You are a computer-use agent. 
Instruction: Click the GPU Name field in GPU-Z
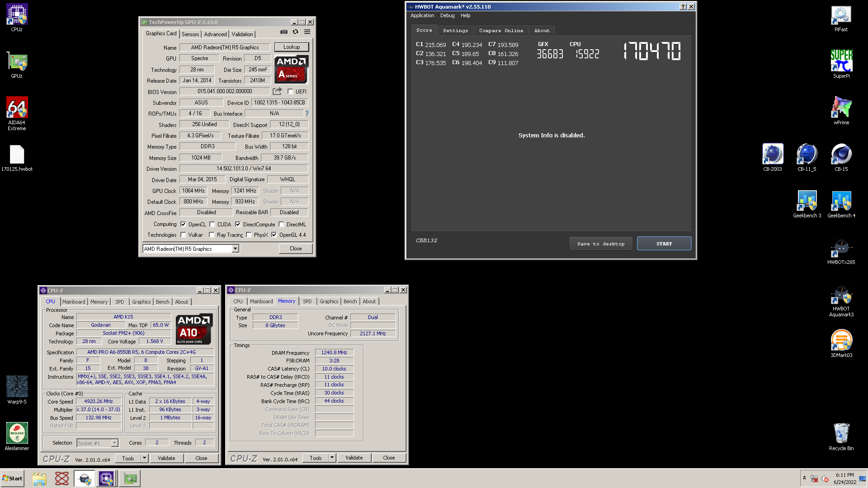225,47
